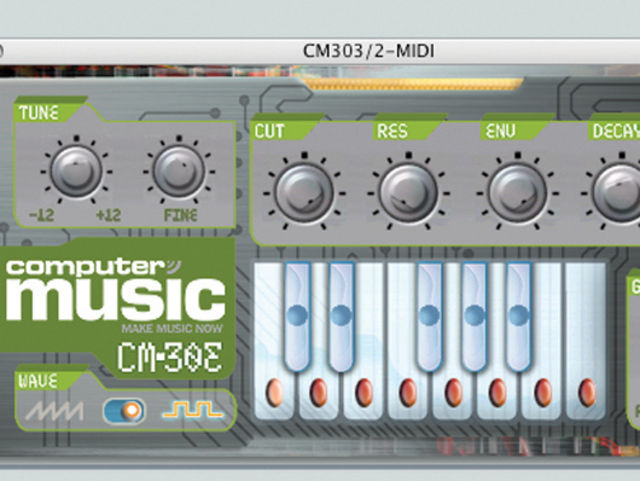
Task: Click the ENV envelope knob
Action: coord(517,193)
